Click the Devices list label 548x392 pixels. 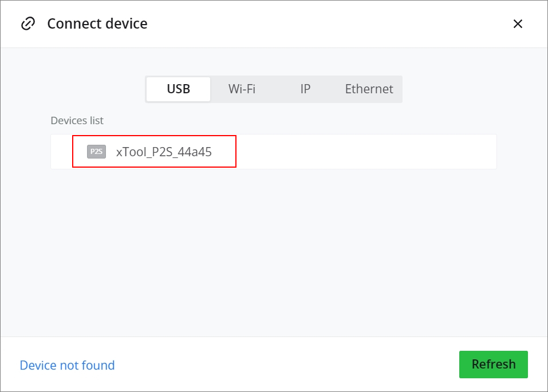point(77,121)
